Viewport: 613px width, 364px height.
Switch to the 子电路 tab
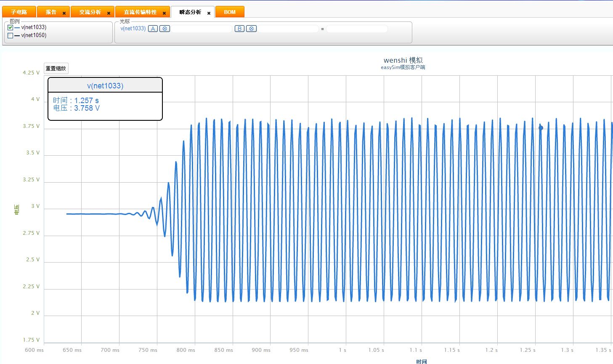[19, 12]
